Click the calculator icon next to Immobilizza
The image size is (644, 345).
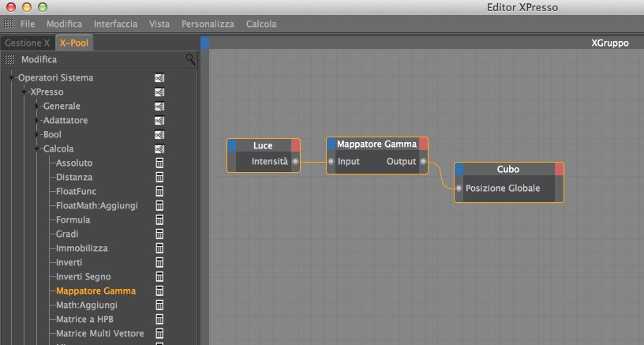pos(159,249)
